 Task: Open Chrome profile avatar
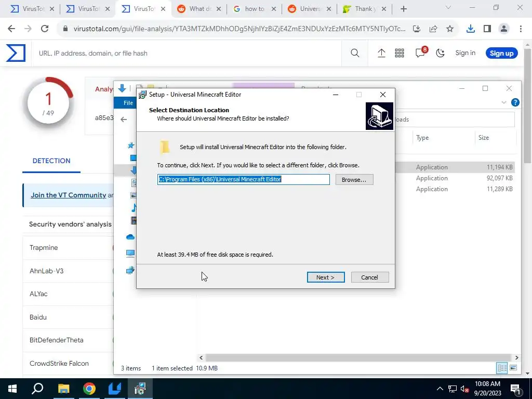point(504,29)
